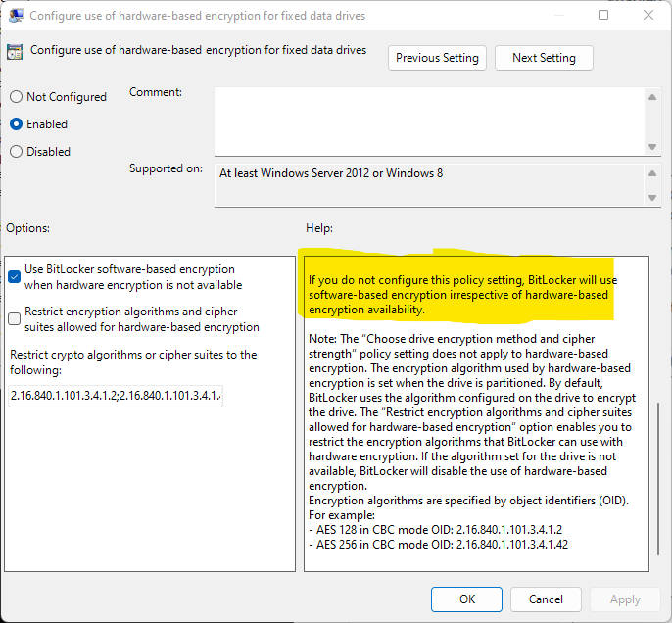Maximize the policy setting window
The image size is (672, 623).
603,15
